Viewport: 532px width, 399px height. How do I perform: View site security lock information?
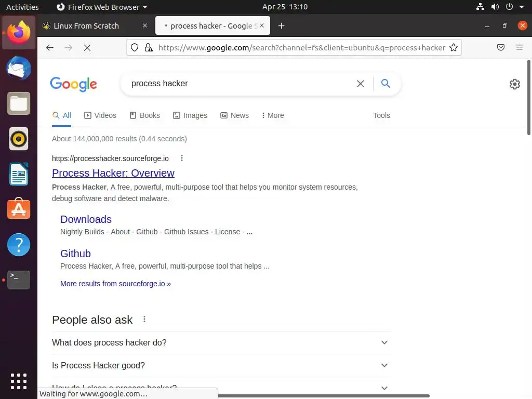(149, 47)
